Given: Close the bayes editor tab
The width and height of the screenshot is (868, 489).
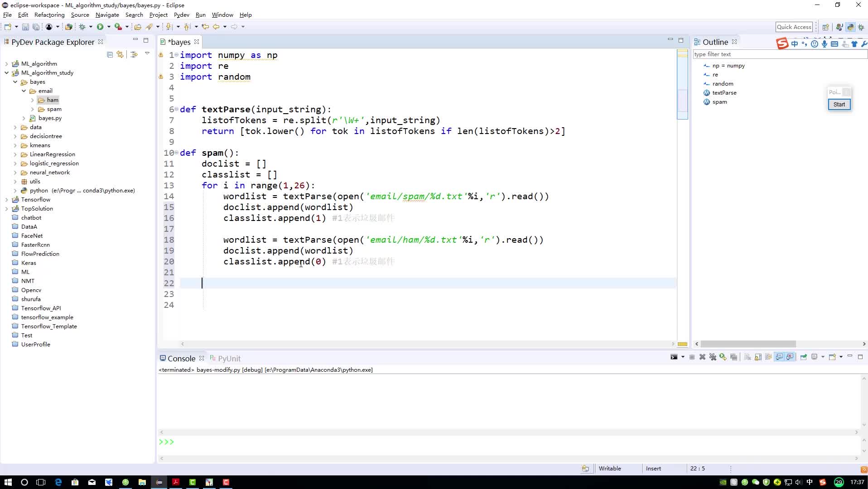Looking at the screenshot, I should [x=197, y=42].
